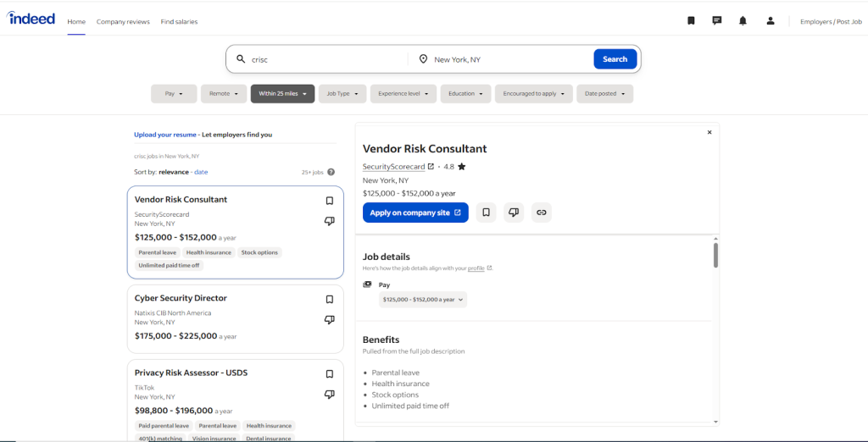Open the Company reviews tab
Screen dimensions: 868x442
(123, 21)
